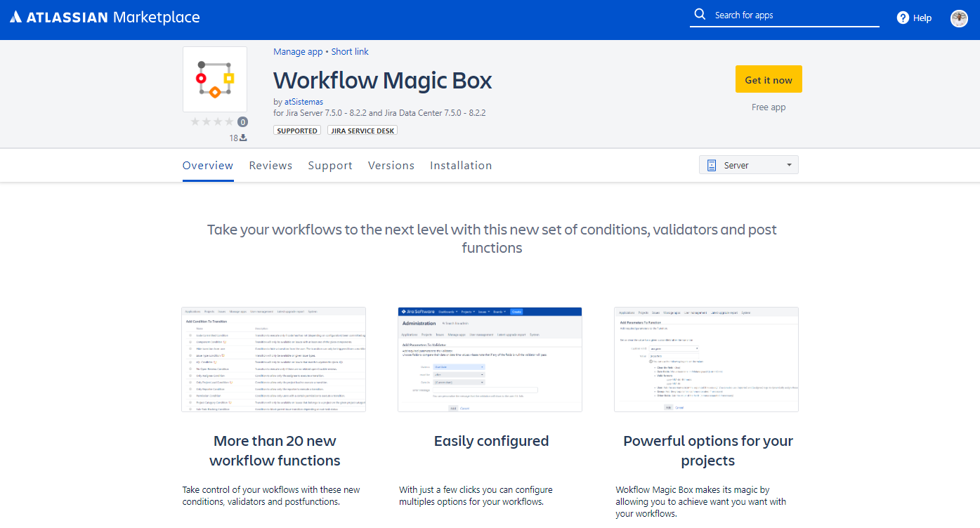
Task: Open the Versions tab
Action: coord(391,166)
